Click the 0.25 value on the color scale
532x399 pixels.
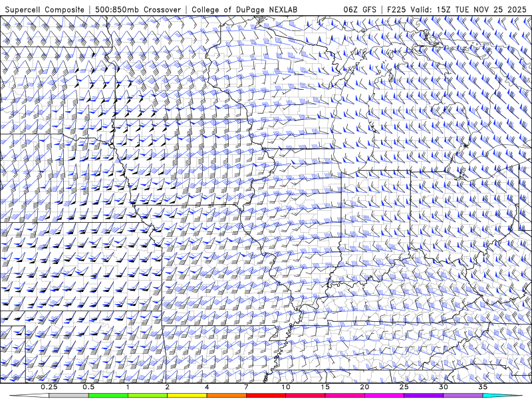pos(49,387)
